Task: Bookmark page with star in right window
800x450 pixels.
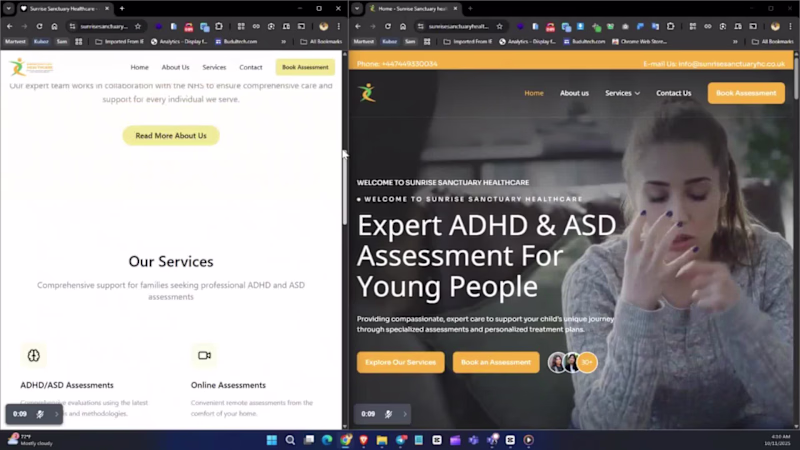Action: click(499, 27)
